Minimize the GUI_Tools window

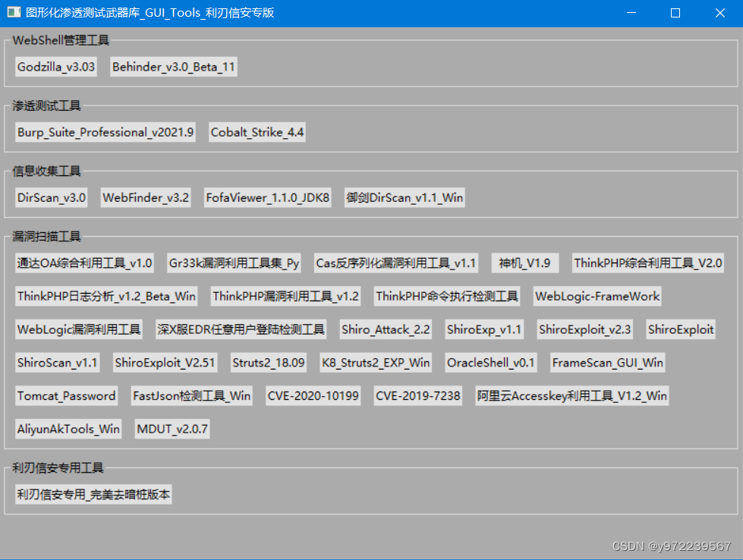[x=631, y=13]
